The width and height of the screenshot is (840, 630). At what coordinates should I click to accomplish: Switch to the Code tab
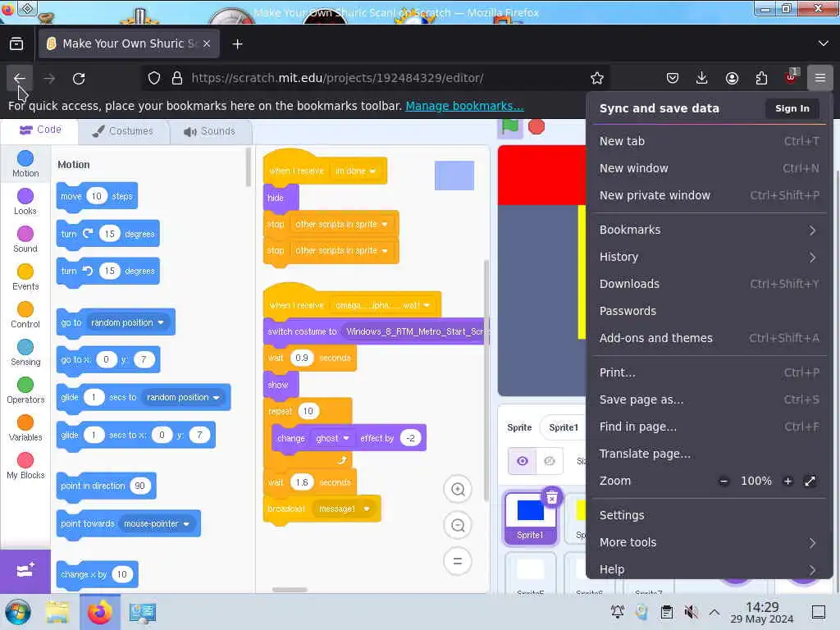41,130
